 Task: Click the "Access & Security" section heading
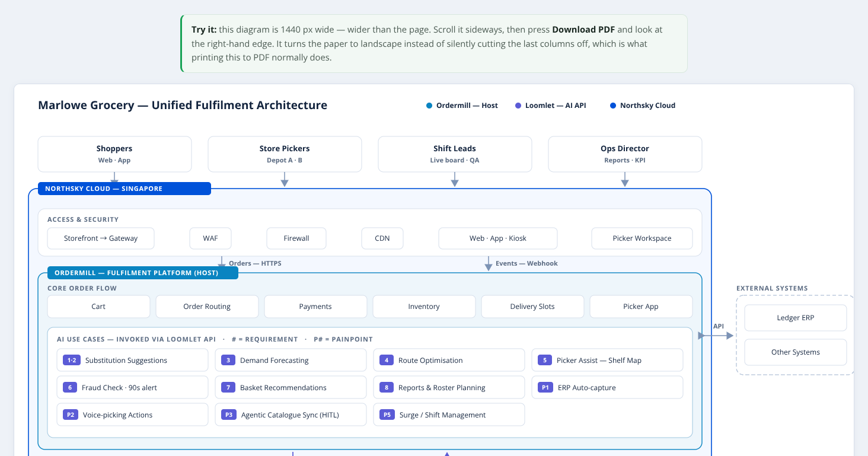pos(83,219)
